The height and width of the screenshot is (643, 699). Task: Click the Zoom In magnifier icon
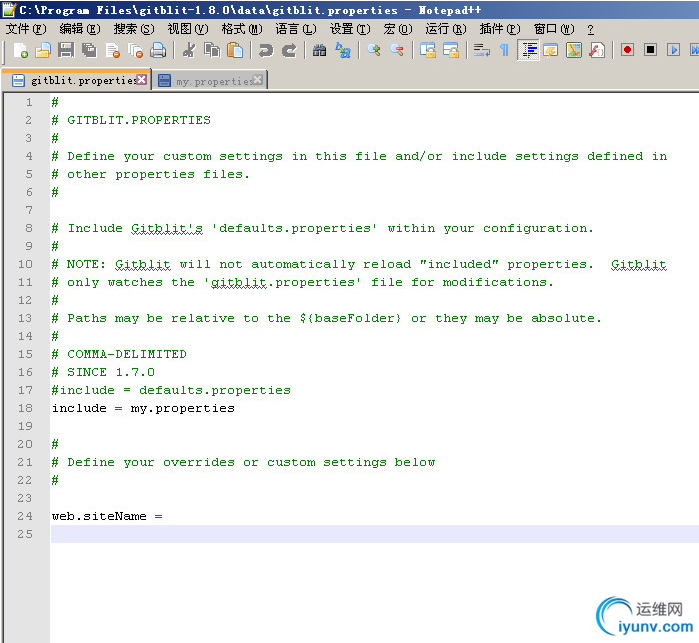click(374, 50)
